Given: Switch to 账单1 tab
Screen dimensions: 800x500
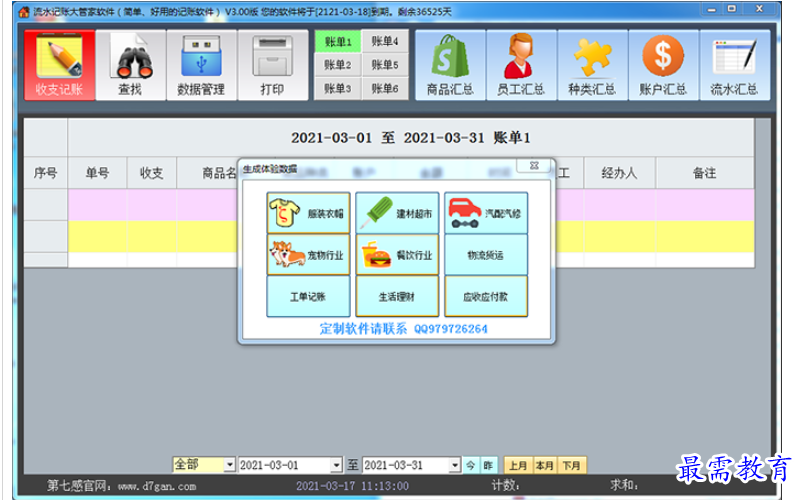Looking at the screenshot, I should pos(338,41).
